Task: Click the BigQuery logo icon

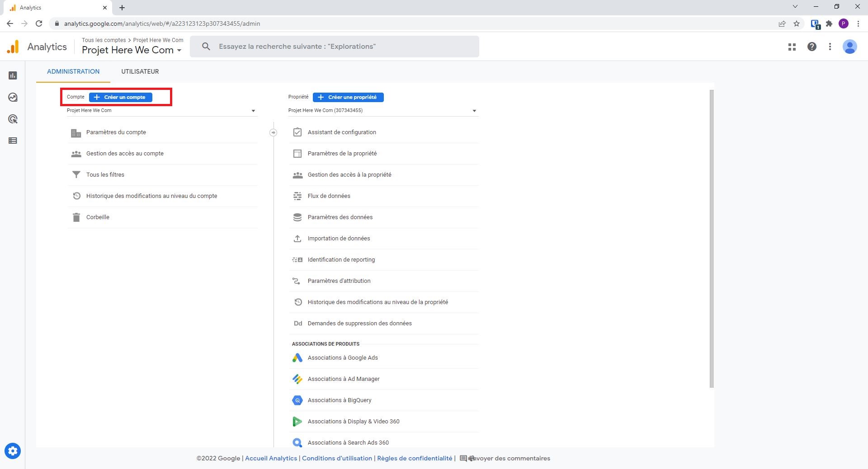Action: (x=297, y=400)
